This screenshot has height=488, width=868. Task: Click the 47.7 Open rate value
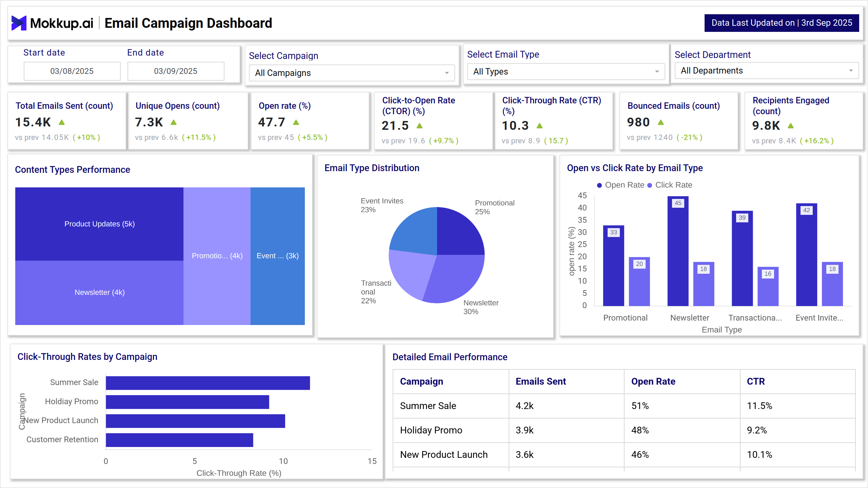coord(272,122)
